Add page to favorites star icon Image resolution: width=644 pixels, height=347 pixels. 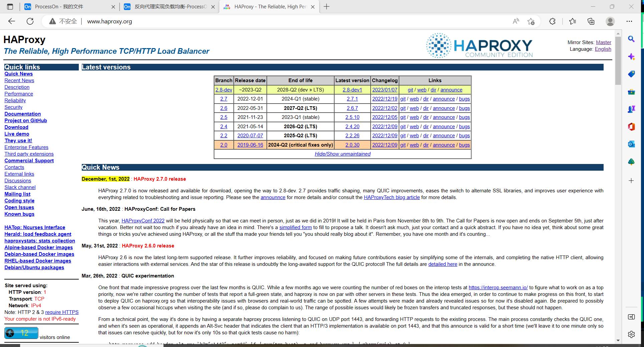click(x=531, y=21)
